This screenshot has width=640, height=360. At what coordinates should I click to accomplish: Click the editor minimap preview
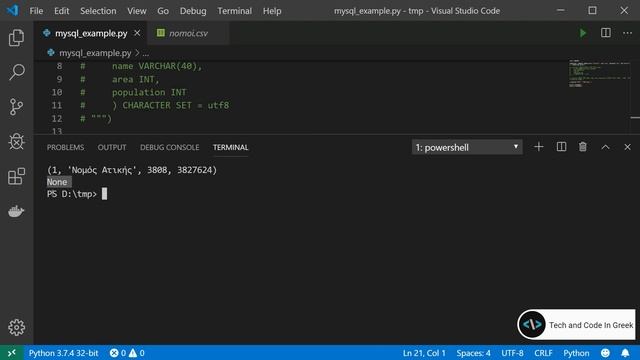[x=599, y=73]
